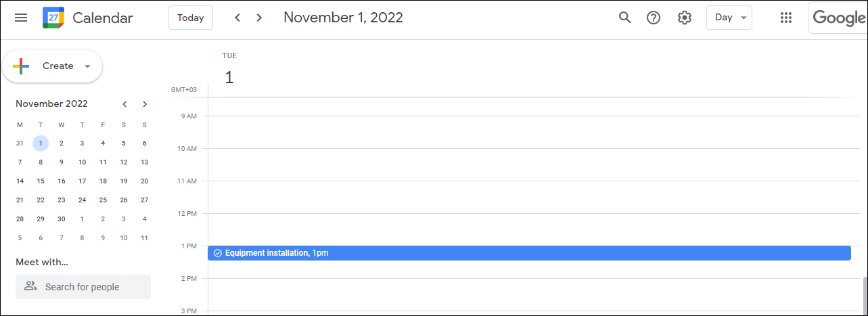Click the Google Calendar logo icon

click(x=53, y=18)
